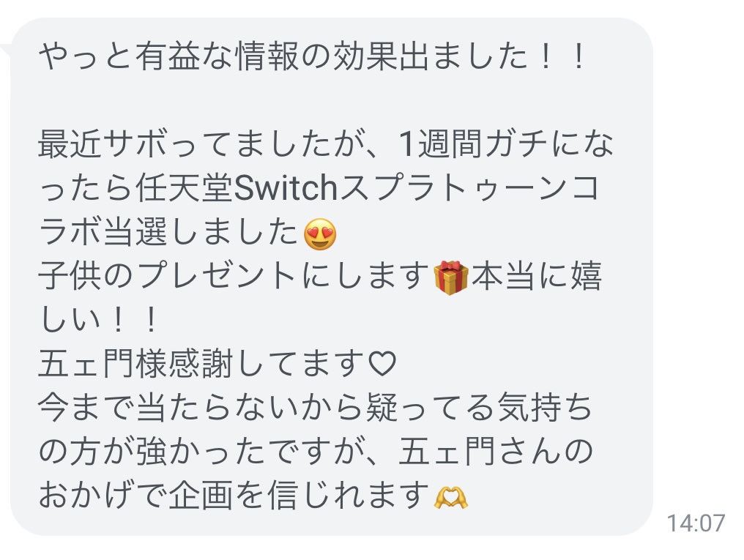Click the text 五ェ門様感謝してます
The image size is (744, 560).
201,364
